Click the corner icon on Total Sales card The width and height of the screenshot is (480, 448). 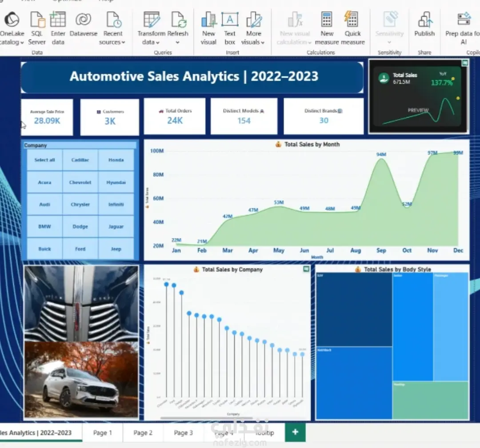(x=465, y=63)
